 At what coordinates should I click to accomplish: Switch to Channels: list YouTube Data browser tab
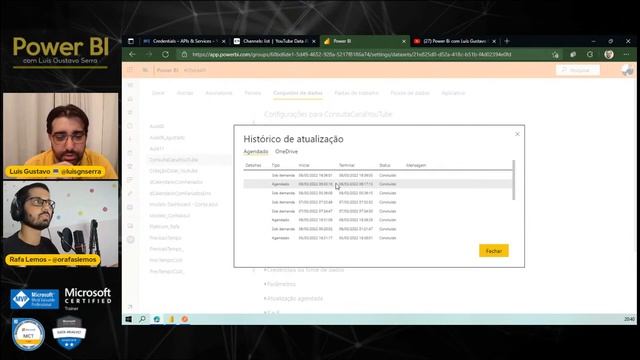click(x=274, y=41)
